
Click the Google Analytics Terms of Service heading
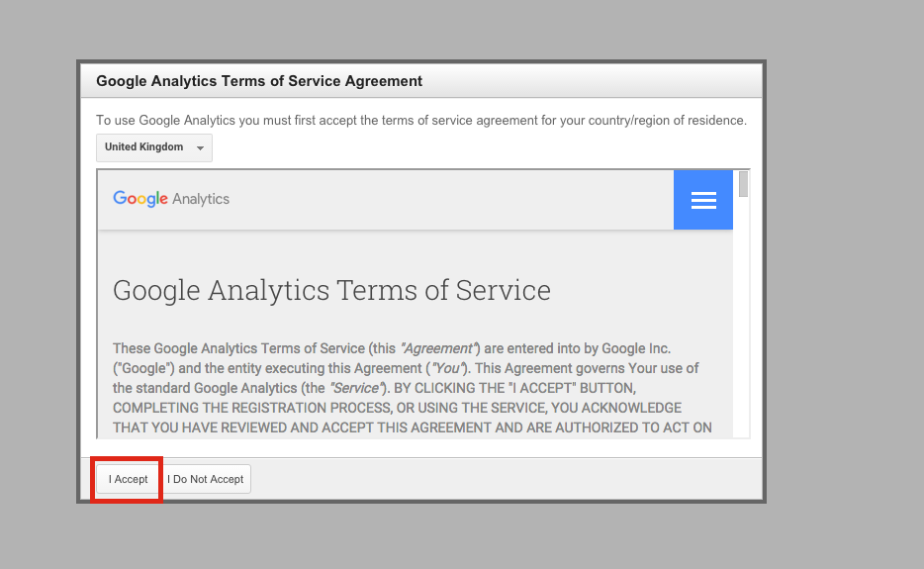(331, 290)
